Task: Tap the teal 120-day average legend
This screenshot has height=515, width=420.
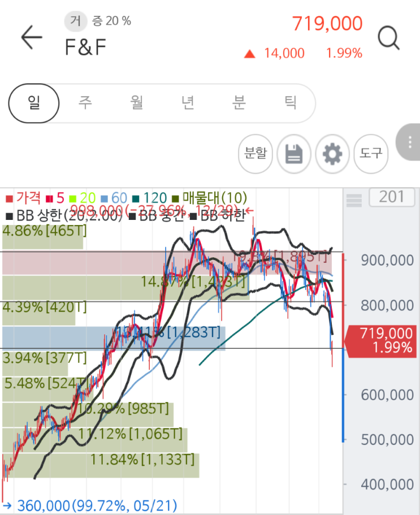Action: [x=150, y=198]
